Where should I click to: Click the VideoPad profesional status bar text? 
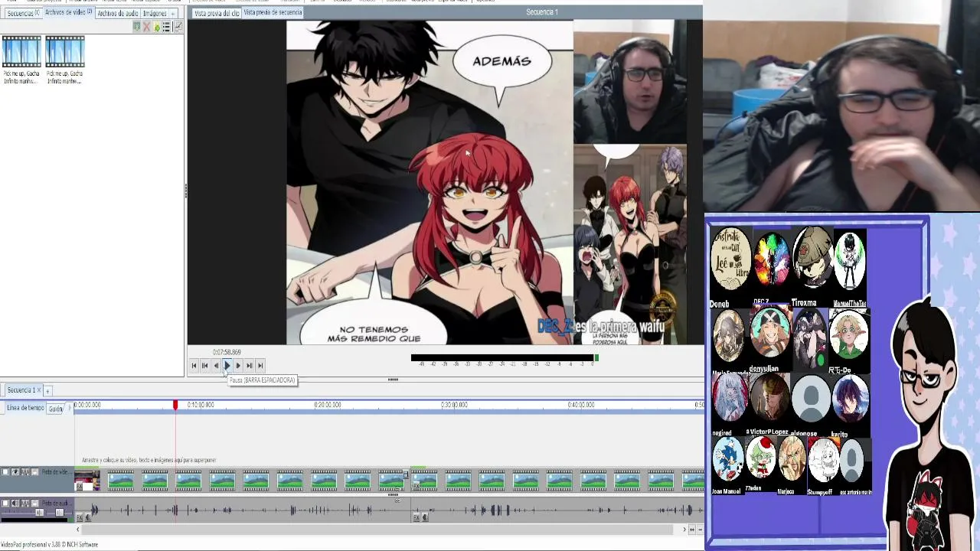tap(50, 544)
